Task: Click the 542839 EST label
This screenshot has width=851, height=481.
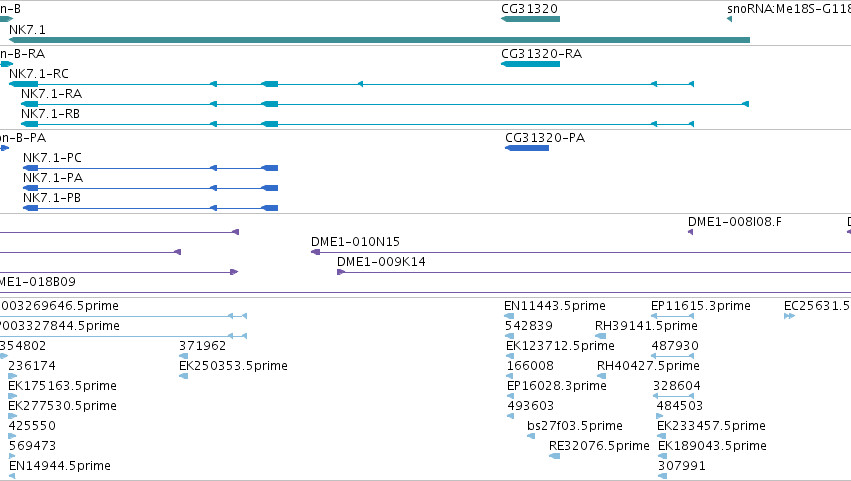Action: click(x=529, y=326)
